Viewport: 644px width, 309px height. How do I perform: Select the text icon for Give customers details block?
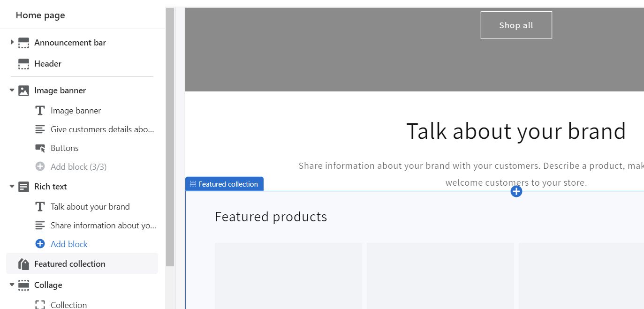pos(40,129)
